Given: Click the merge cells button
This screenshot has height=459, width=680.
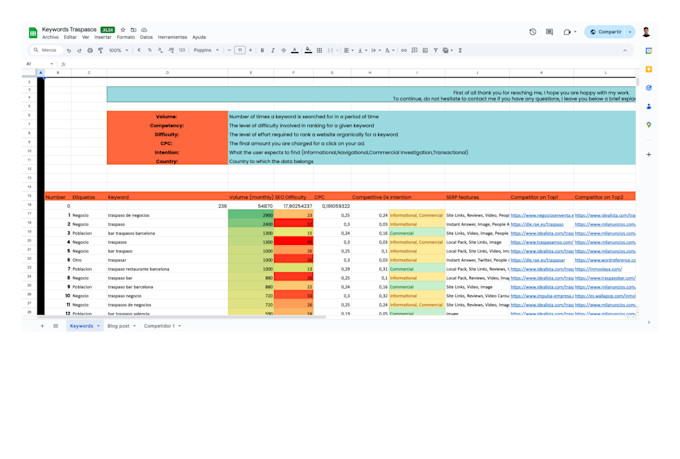Looking at the screenshot, I should [330, 50].
